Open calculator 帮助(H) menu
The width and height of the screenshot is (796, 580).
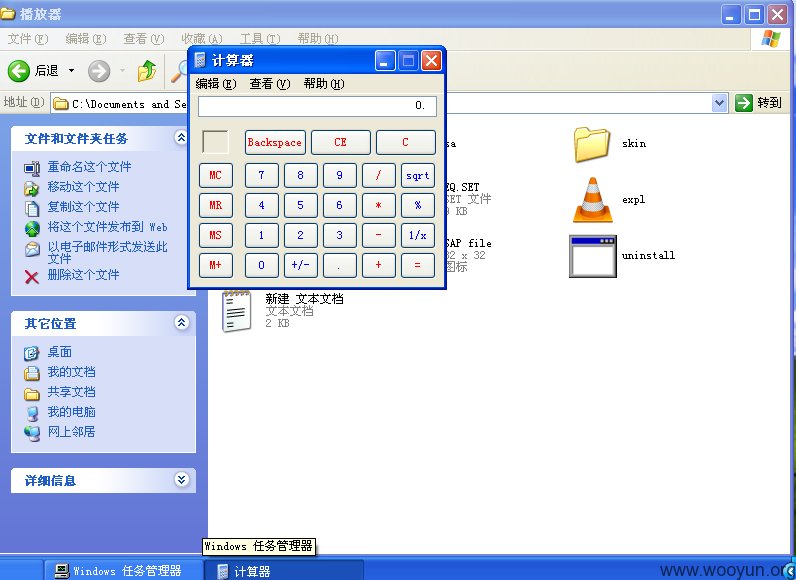(x=324, y=84)
